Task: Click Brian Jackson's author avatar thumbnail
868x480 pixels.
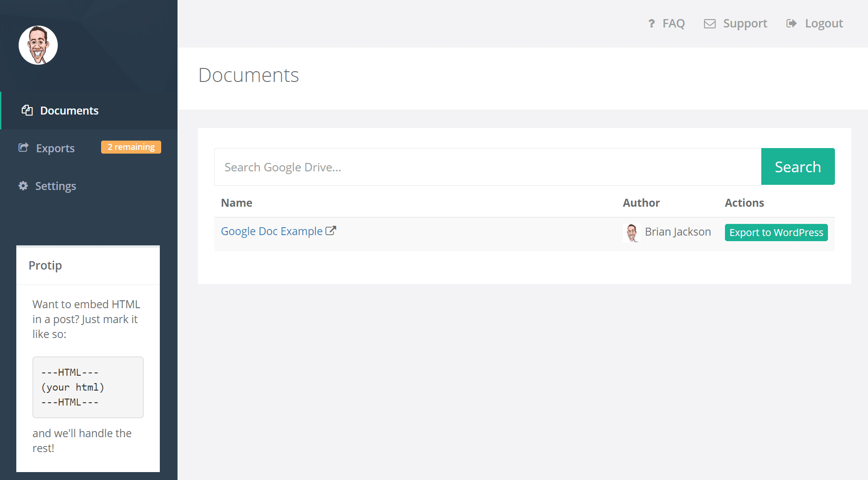Action: tap(632, 232)
